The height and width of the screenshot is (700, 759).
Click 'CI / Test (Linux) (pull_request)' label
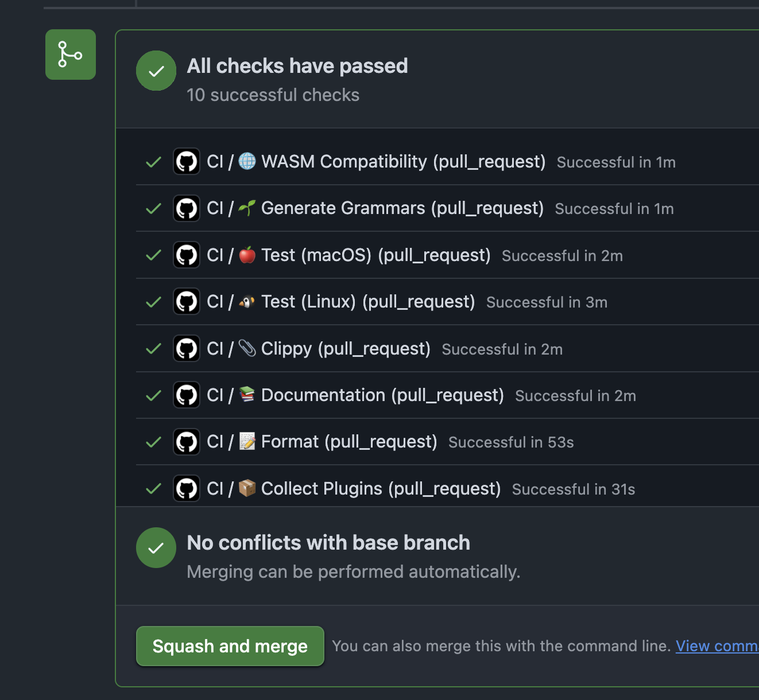coord(341,302)
